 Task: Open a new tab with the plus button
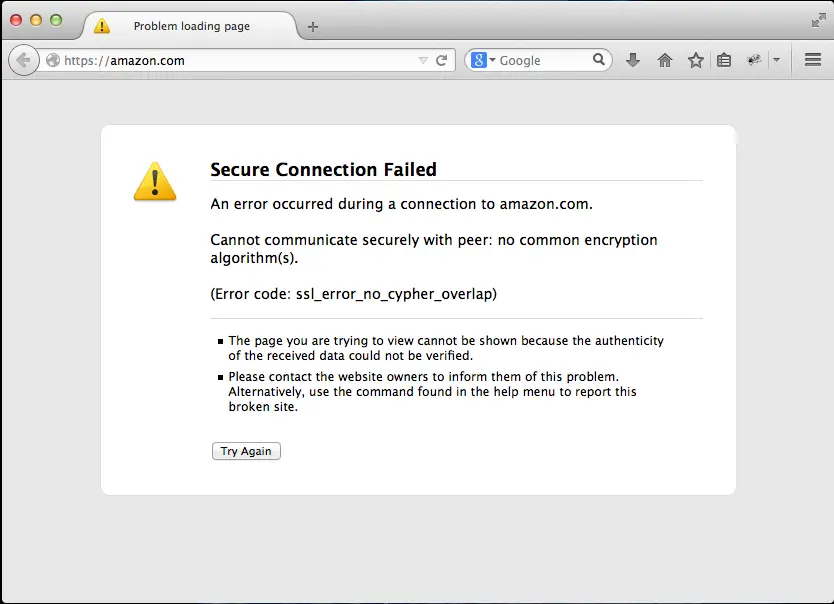[313, 28]
